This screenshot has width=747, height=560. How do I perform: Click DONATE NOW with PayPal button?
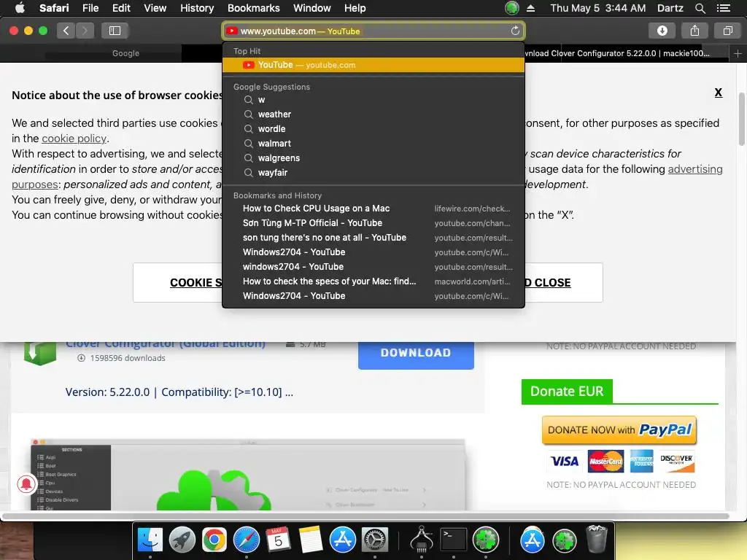click(x=619, y=430)
